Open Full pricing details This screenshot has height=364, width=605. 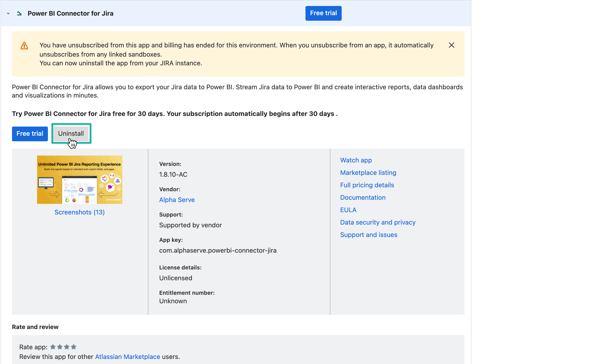[x=367, y=185]
